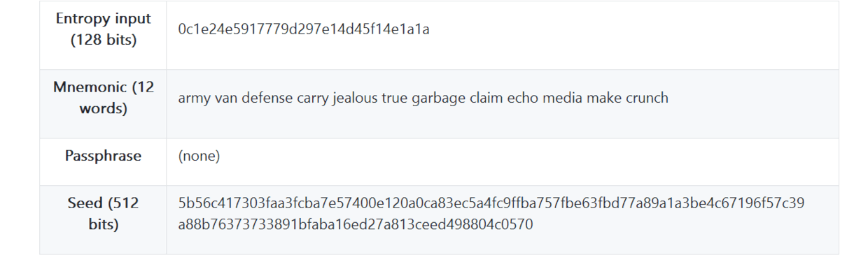
Task: Click the first line of seed hex
Action: pyautogui.click(x=491, y=203)
